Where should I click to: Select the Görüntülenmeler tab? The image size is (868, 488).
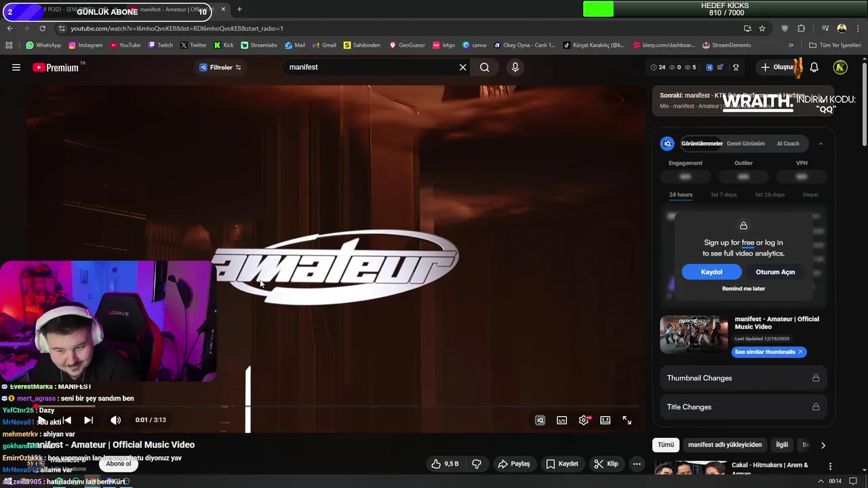(x=702, y=143)
